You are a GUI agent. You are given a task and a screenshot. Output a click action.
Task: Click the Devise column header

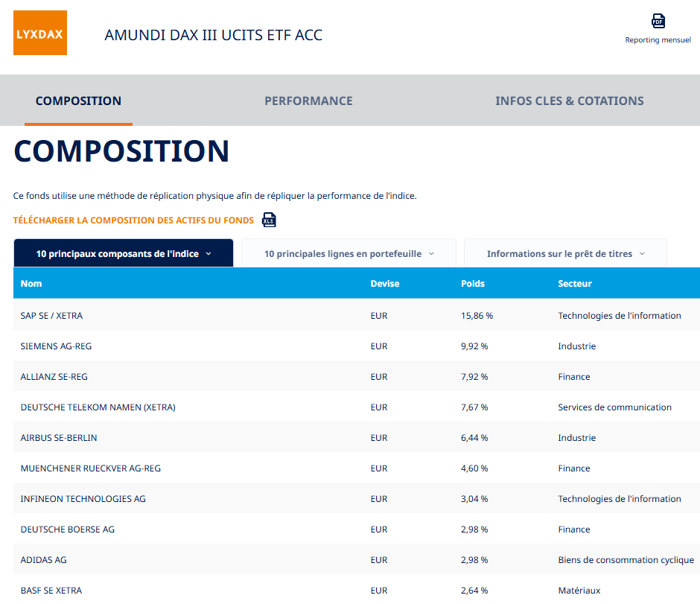pos(385,284)
